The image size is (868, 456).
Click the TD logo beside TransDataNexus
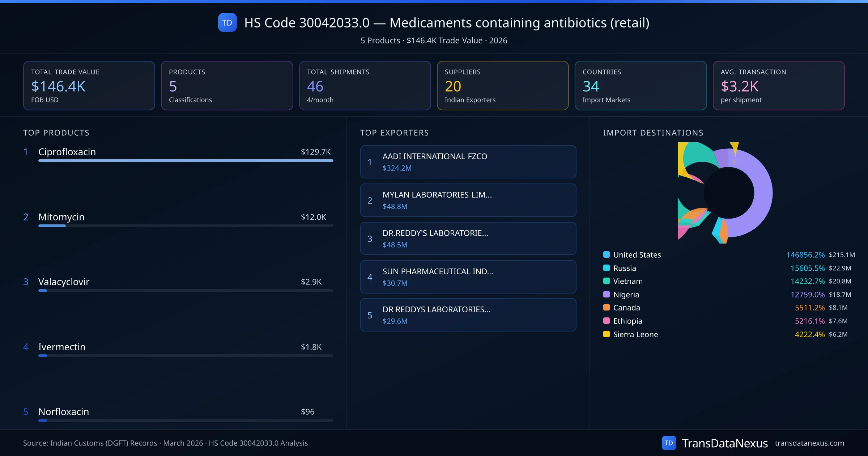pyautogui.click(x=669, y=443)
